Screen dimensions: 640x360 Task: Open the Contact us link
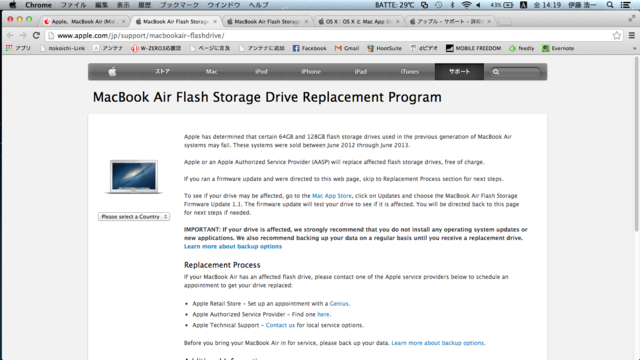pyautogui.click(x=280, y=325)
